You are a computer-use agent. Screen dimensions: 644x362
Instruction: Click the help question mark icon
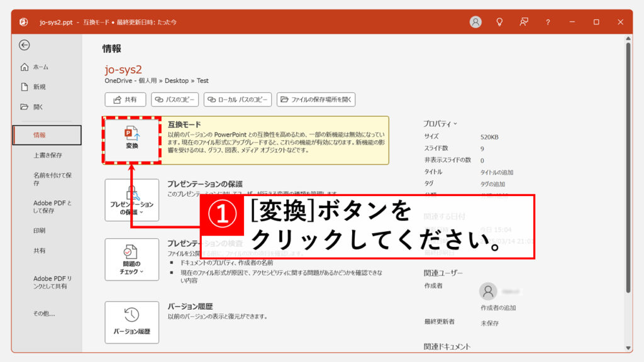[548, 22]
